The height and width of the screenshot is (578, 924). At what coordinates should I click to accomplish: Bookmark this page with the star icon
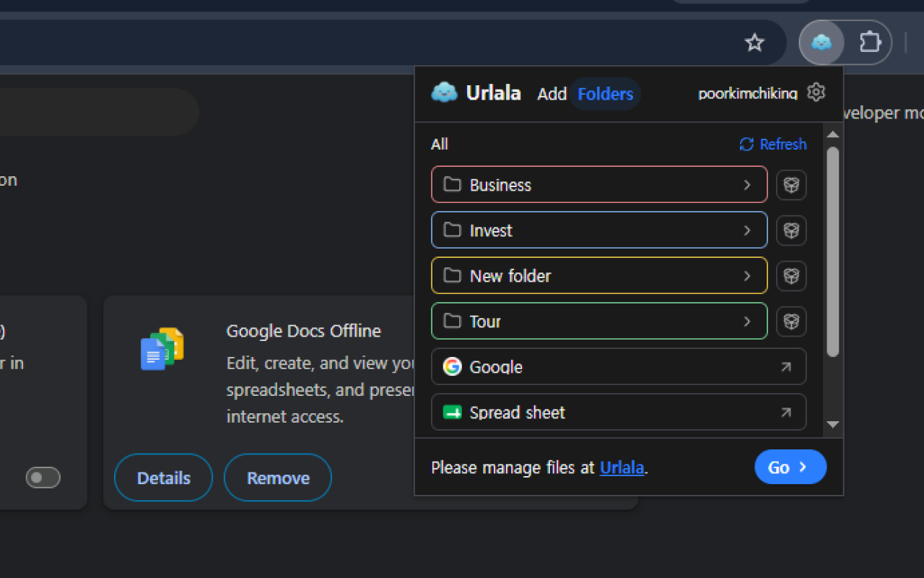[x=754, y=43]
